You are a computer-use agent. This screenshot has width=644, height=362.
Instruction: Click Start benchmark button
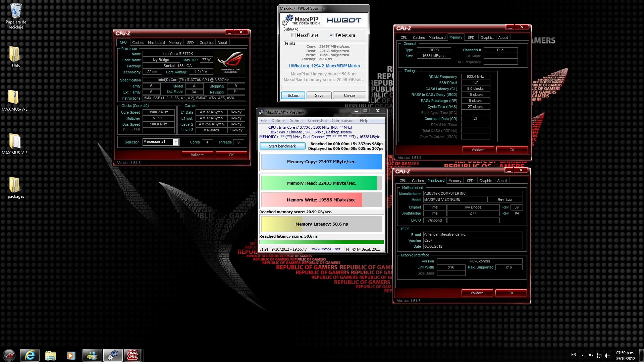(282, 146)
